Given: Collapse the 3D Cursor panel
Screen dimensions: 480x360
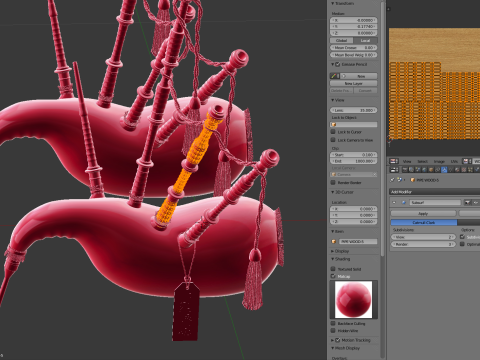Looking at the screenshot, I should click(x=332, y=192).
